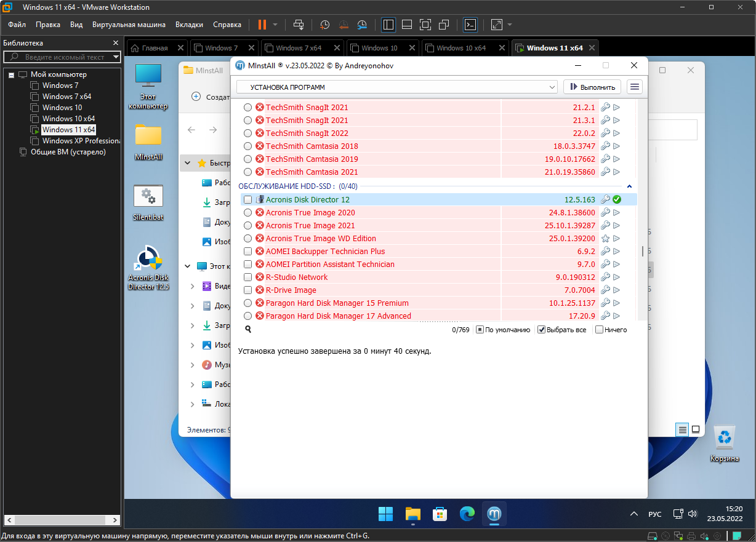This screenshot has width=756, height=542.
Task: Click the star icon for Acronis True Image WD Edition
Action: 605,239
